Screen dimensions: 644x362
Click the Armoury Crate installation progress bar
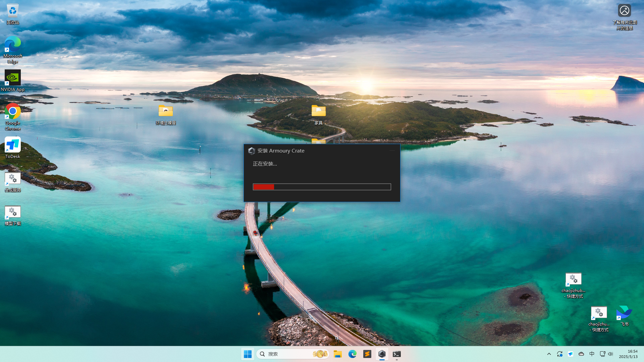pyautogui.click(x=321, y=187)
